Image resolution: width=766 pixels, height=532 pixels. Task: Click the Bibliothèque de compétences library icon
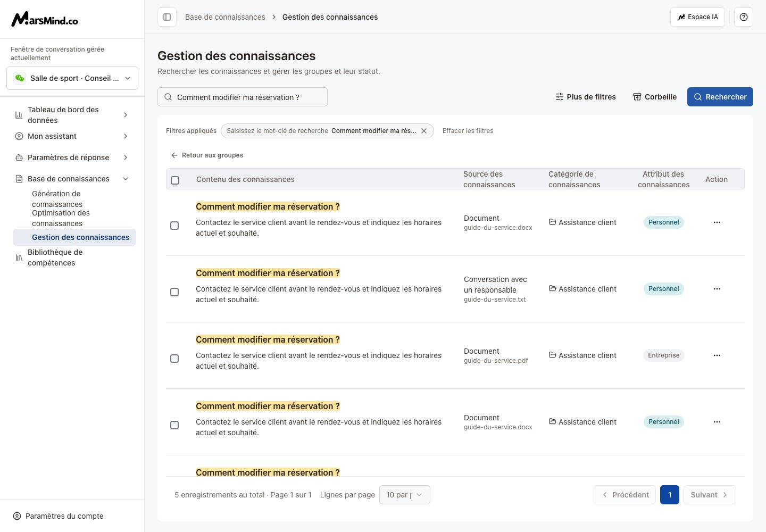coord(19,257)
